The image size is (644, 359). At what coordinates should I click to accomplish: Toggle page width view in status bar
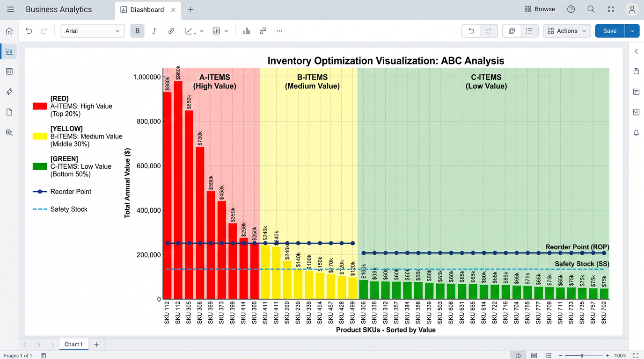549,356
